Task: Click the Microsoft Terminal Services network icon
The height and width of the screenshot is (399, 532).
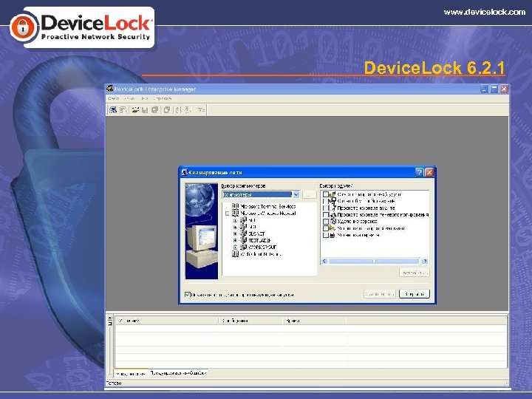Action: (235, 206)
